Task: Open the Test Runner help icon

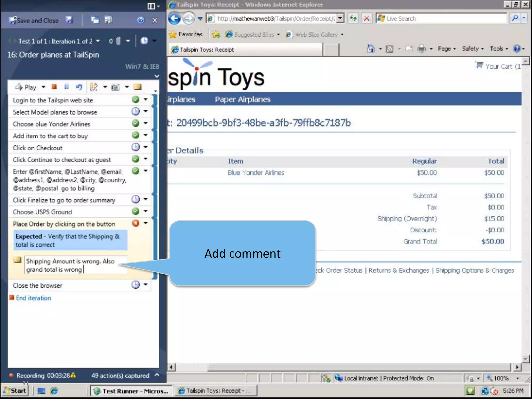Action: coord(141,20)
